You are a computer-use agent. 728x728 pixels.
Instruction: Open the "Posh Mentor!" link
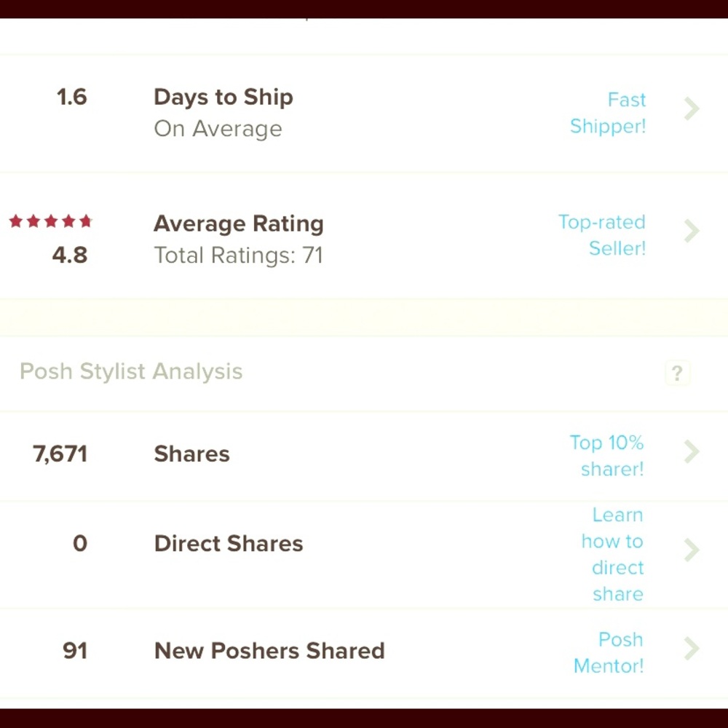[x=609, y=652]
